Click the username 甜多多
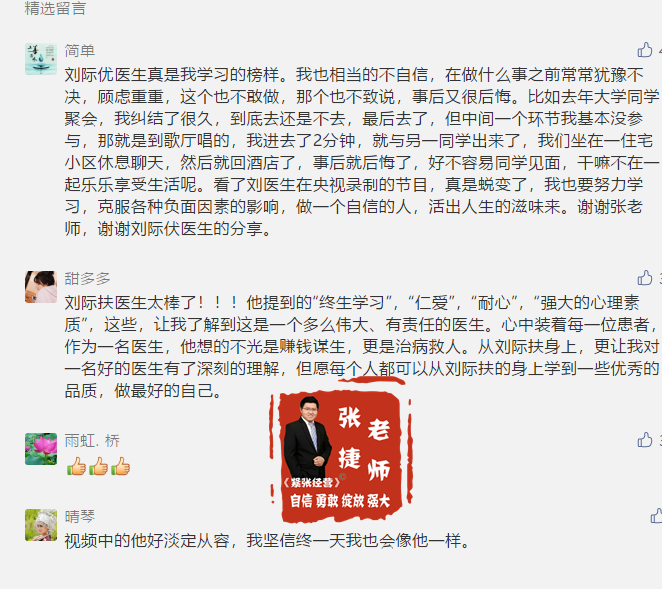 [x=87, y=279]
